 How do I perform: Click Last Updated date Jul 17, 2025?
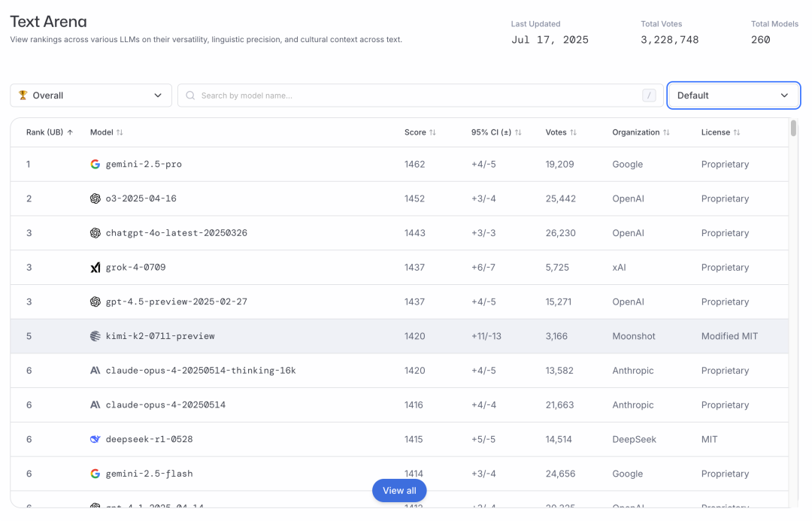(550, 40)
